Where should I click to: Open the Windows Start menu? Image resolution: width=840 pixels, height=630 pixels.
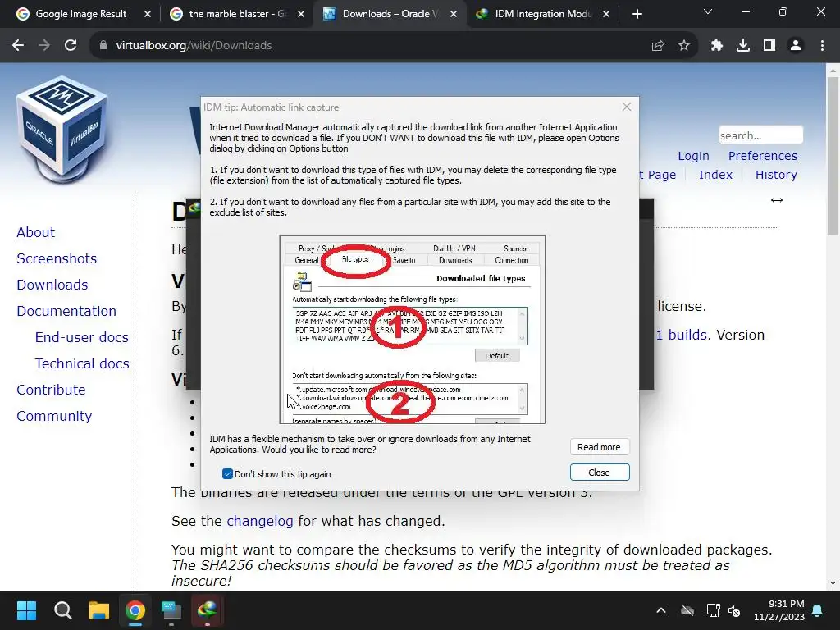26,610
